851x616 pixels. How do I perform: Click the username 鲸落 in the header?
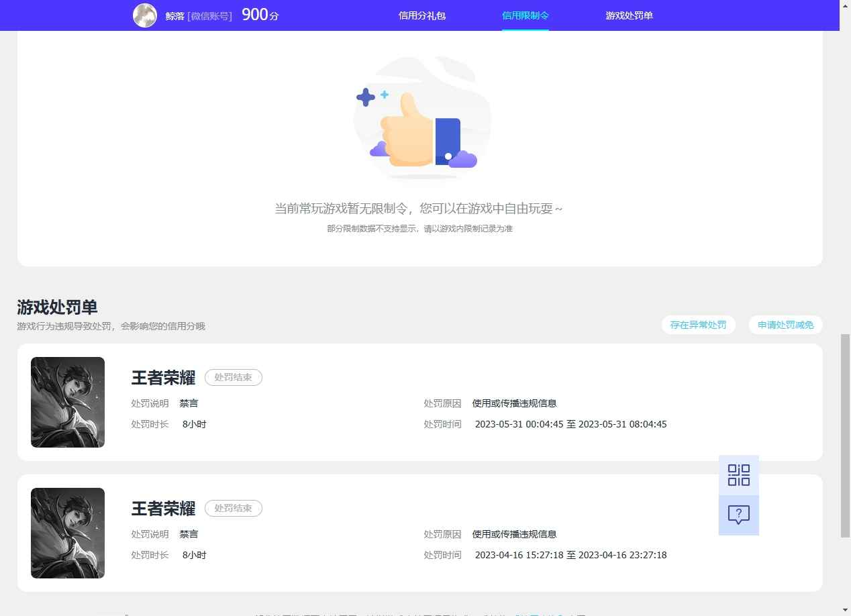pyautogui.click(x=174, y=15)
